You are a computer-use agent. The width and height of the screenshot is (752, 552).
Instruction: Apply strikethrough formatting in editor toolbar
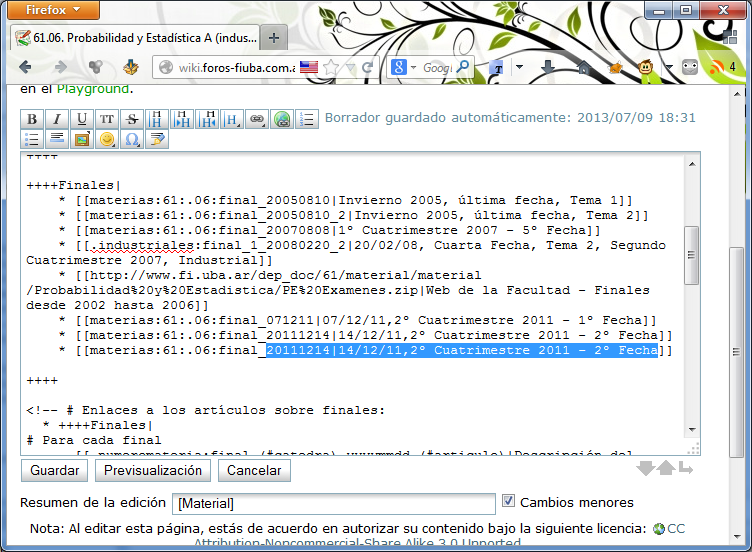pyautogui.click(x=132, y=119)
